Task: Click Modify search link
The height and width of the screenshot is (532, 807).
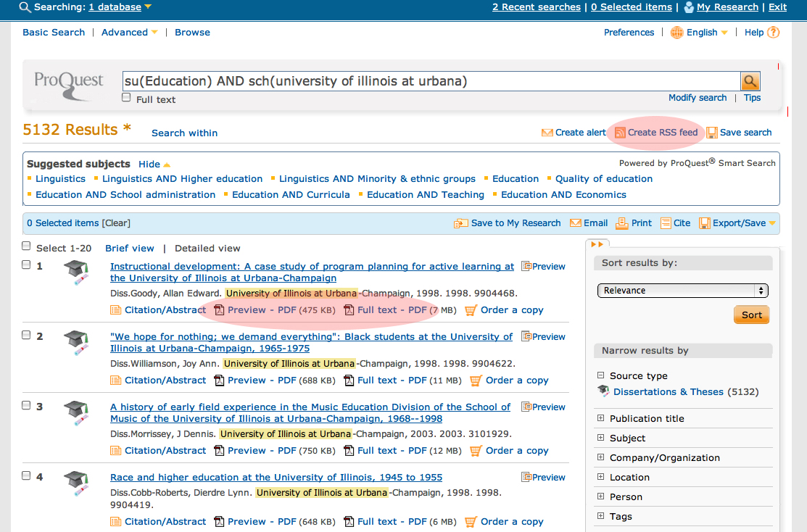Action: [698, 98]
